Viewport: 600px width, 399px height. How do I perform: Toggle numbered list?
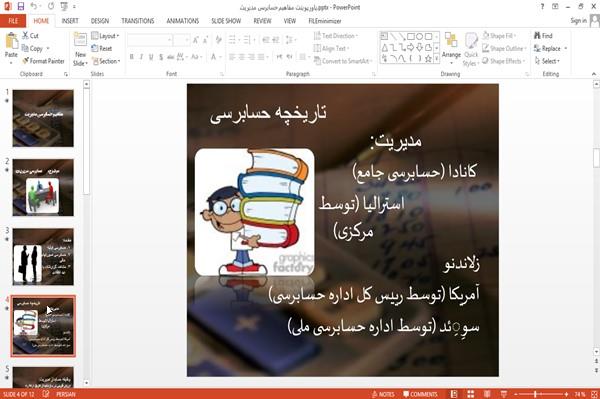(248, 40)
